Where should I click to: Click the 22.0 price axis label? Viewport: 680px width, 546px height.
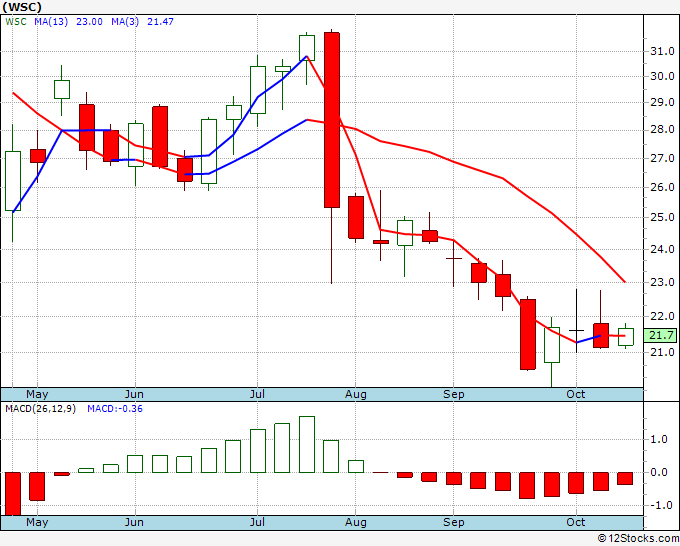662,316
